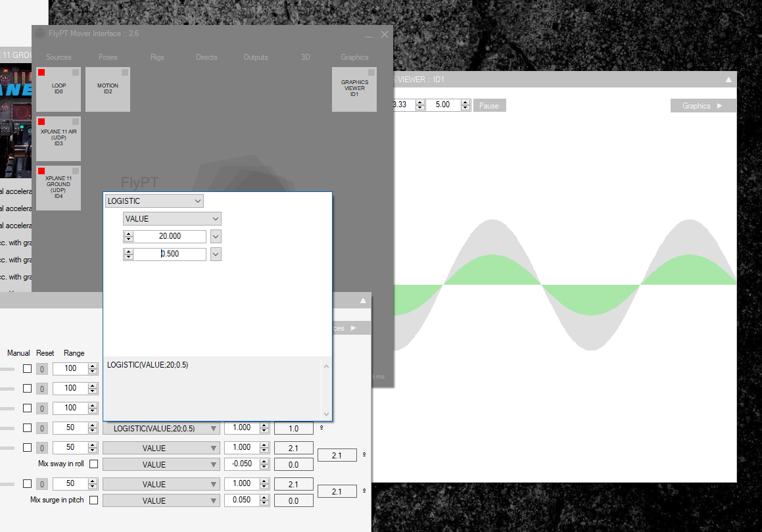Select the MOTION ID2 module tile

click(108, 89)
